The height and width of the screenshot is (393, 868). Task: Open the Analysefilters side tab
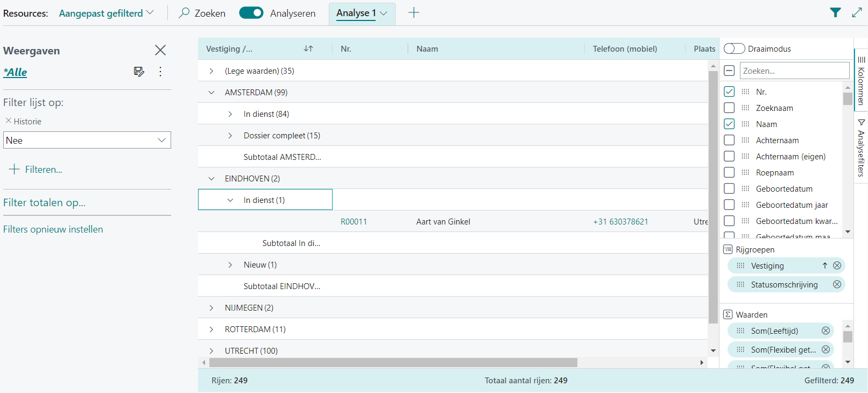(861, 148)
